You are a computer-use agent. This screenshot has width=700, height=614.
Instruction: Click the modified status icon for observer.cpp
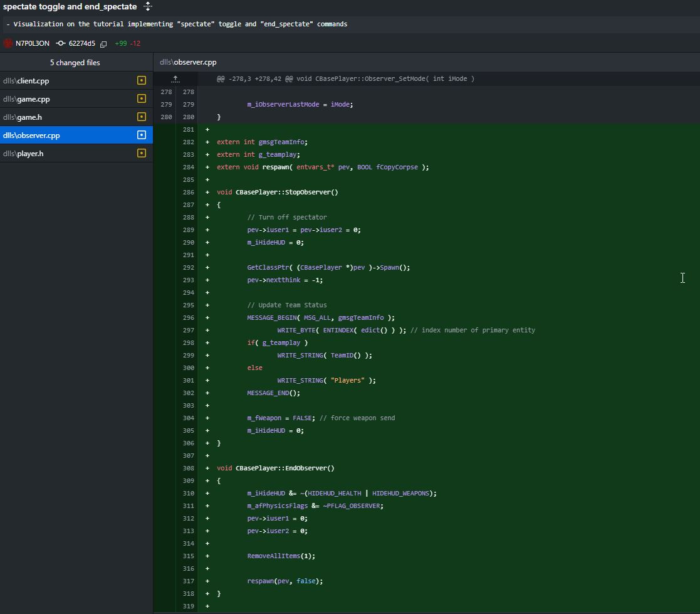click(x=142, y=135)
